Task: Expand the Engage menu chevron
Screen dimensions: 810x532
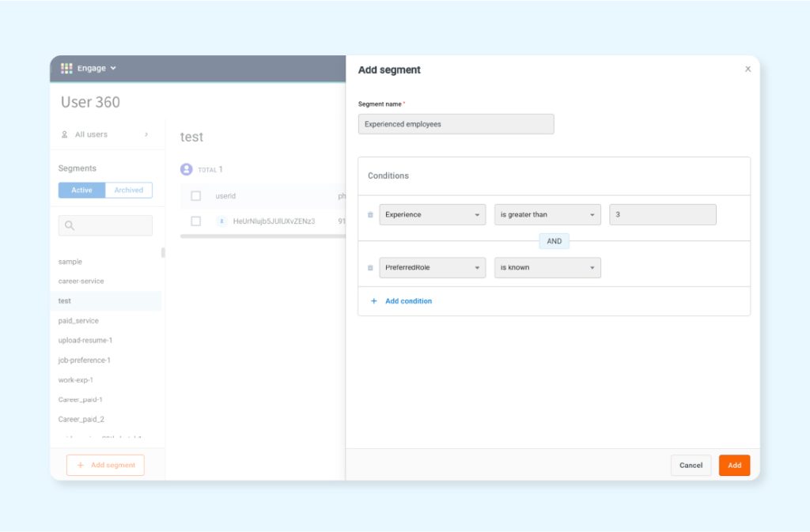Action: 113,68
